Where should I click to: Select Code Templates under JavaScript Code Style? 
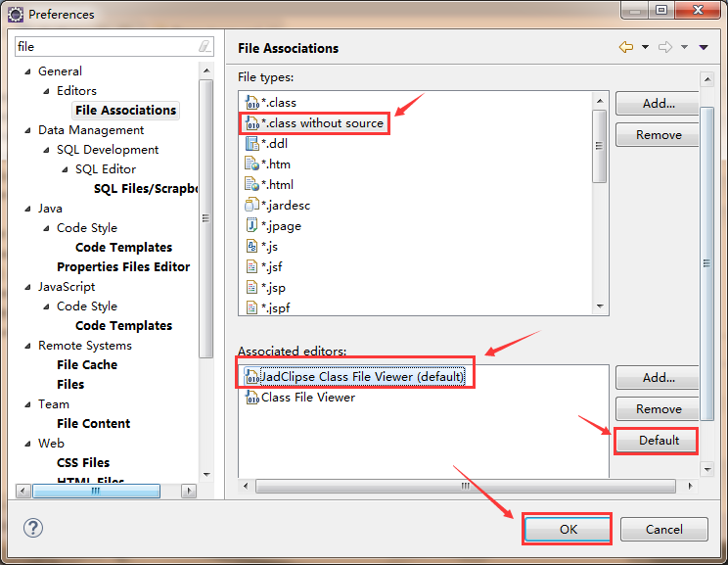pos(124,326)
